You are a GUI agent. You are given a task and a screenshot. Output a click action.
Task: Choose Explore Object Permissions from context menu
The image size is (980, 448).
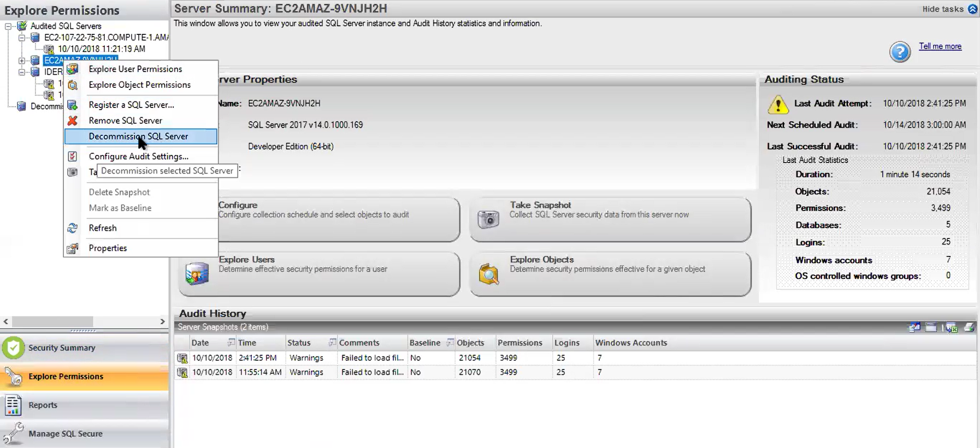coord(141,85)
